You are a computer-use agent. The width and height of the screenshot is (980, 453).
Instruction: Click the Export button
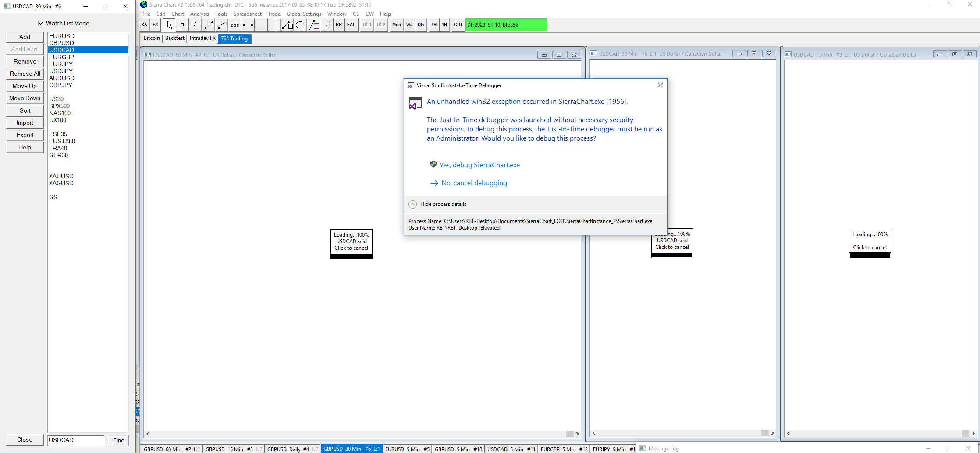click(x=25, y=135)
